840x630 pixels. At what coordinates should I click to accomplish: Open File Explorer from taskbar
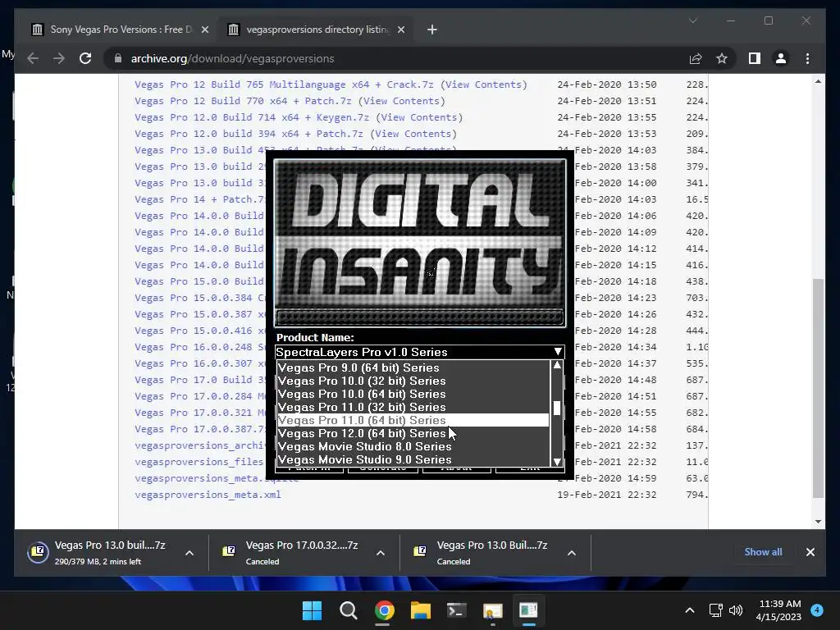[421, 610]
